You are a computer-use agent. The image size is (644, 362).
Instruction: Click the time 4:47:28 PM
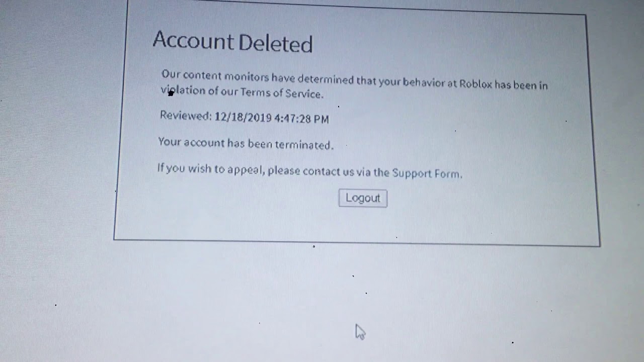point(302,119)
